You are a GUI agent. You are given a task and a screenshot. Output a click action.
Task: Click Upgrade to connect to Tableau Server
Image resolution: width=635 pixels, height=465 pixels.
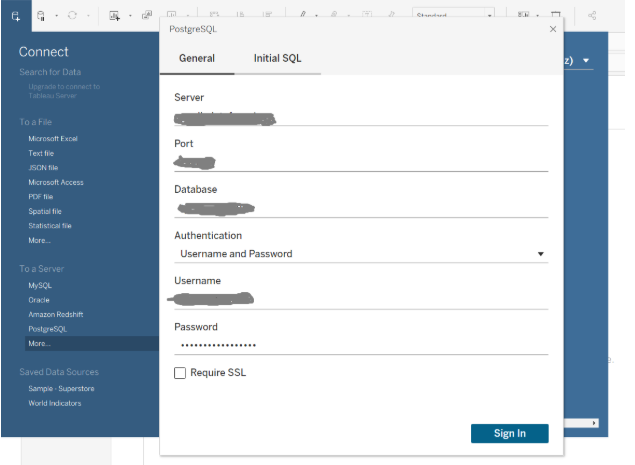[64, 91]
